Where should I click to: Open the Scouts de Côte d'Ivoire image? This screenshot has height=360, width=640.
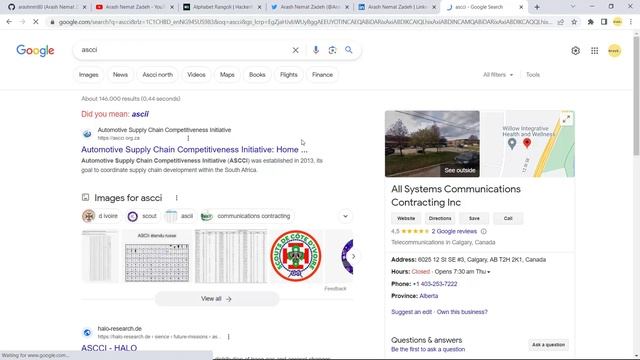(x=296, y=256)
